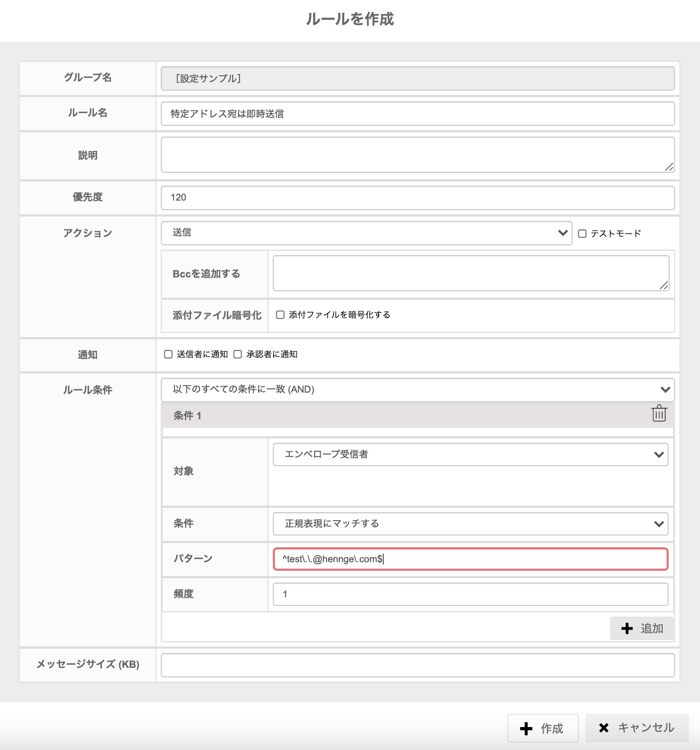Check 添付ファイルを暗号化する
Viewport: 700px width, 750px height.
click(280, 315)
